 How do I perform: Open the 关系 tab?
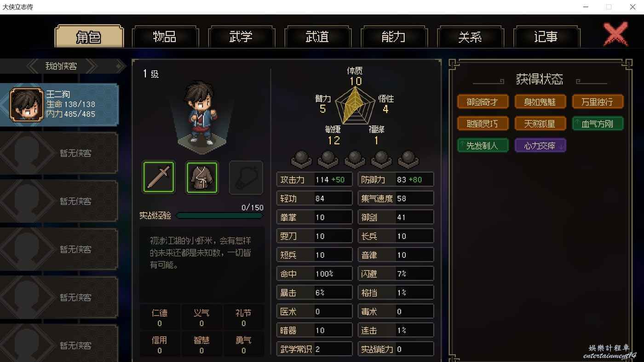tap(470, 37)
